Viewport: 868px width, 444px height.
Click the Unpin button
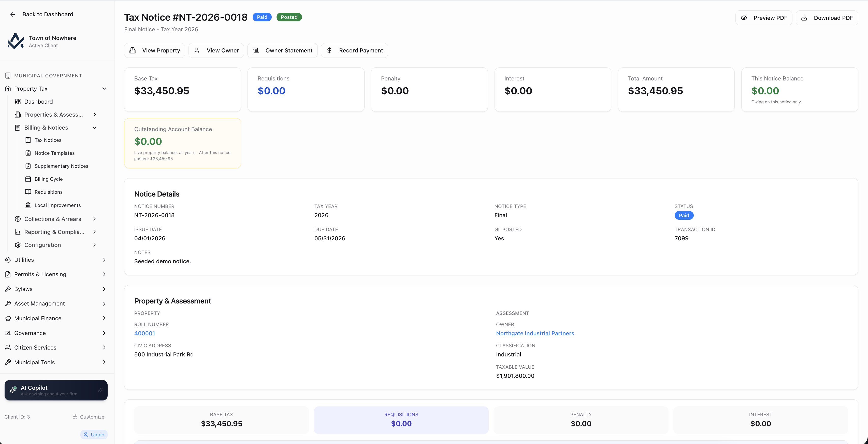[x=94, y=435]
